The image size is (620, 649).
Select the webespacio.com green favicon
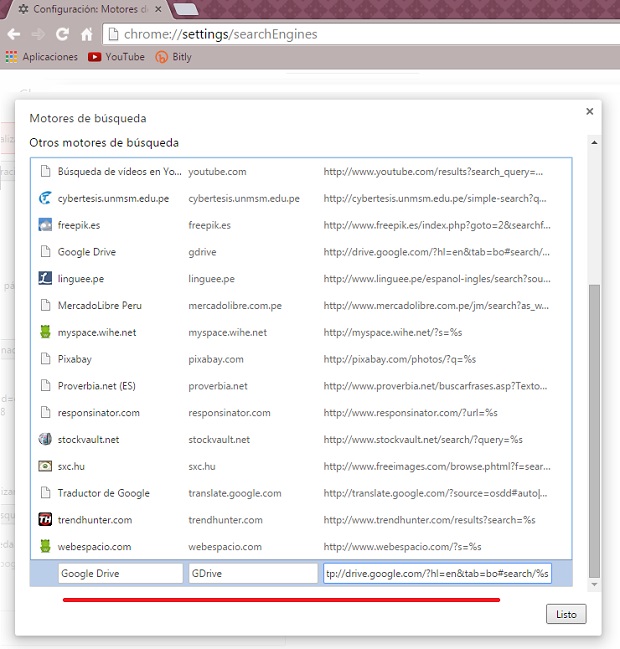point(45,546)
